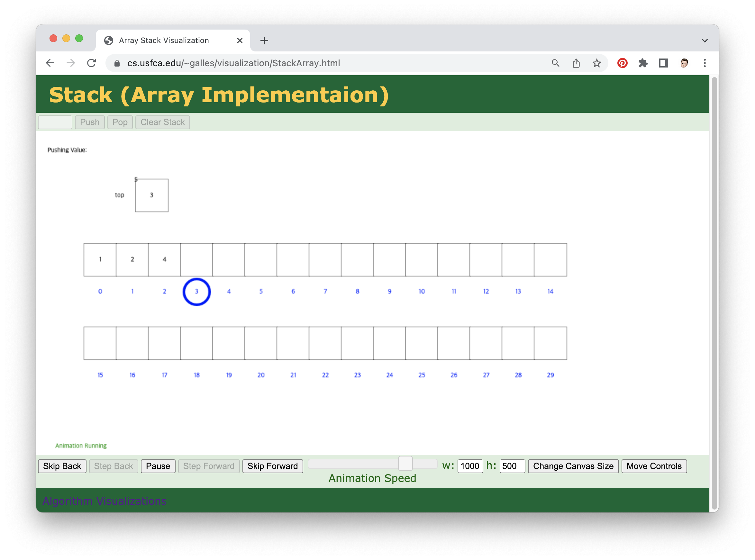
Task: Open the Chrome three-dot menu
Action: [705, 63]
